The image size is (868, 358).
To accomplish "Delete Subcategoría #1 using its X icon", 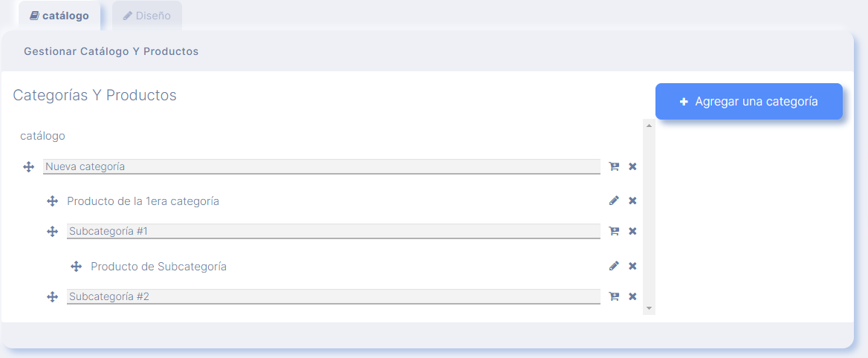I will [632, 231].
